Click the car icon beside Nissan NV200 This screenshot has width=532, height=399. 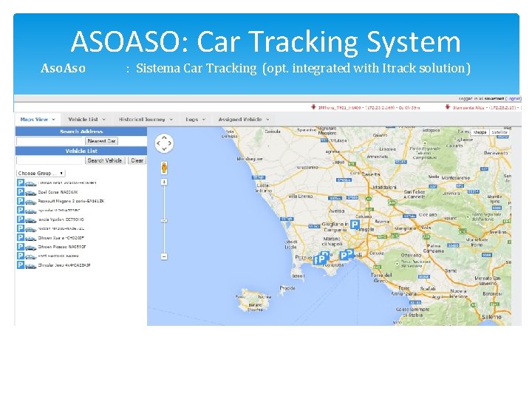(x=30, y=230)
